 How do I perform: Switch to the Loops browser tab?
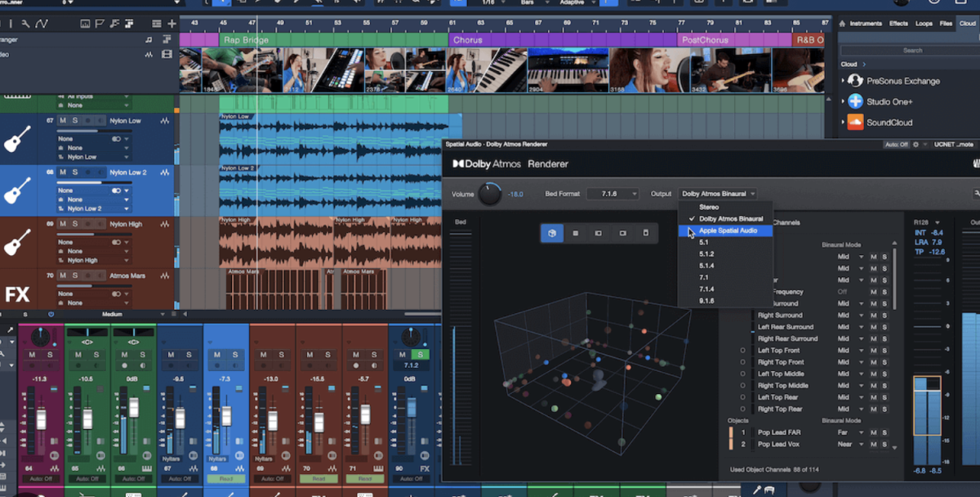tap(924, 24)
